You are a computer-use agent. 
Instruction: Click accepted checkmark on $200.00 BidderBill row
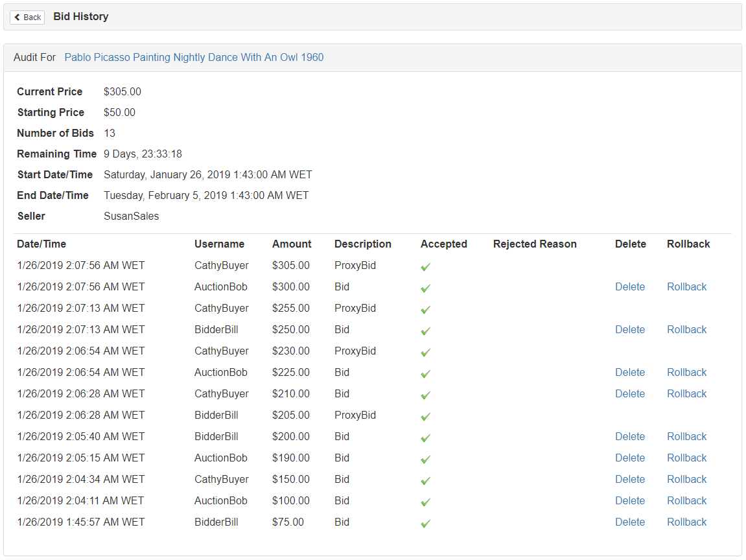425,437
